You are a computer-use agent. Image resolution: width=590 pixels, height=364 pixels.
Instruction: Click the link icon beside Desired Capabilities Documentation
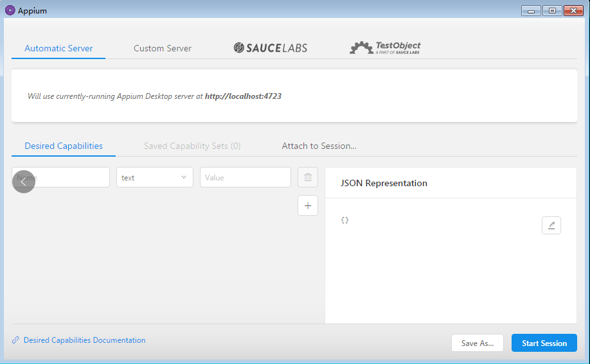click(x=15, y=340)
